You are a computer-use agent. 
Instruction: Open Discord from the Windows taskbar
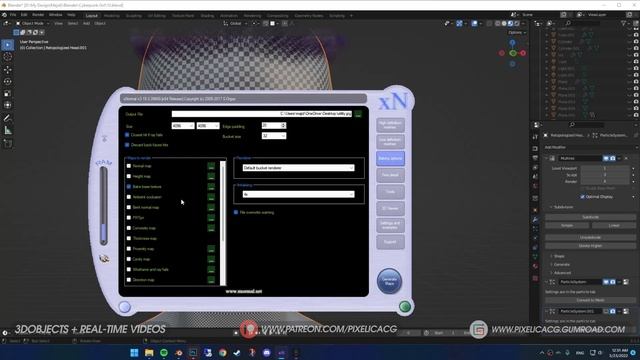(x=267, y=353)
